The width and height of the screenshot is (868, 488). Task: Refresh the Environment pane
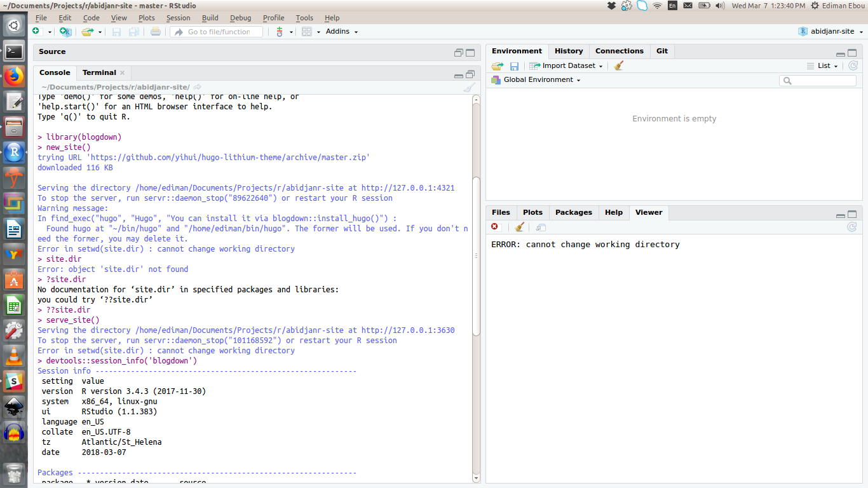click(853, 65)
